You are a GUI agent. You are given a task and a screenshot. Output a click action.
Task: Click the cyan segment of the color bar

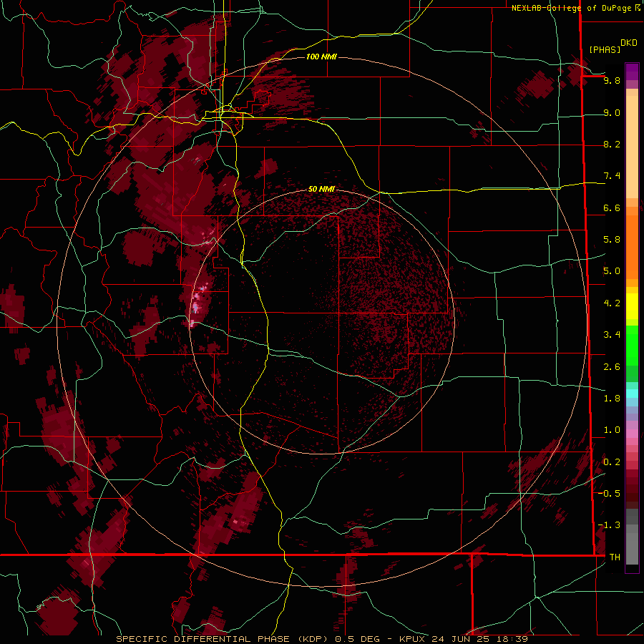click(632, 394)
